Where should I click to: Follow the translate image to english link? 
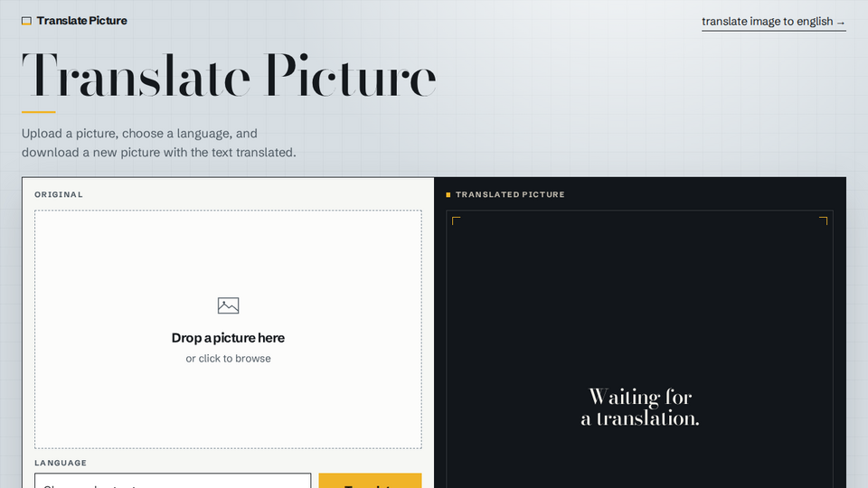[773, 22]
